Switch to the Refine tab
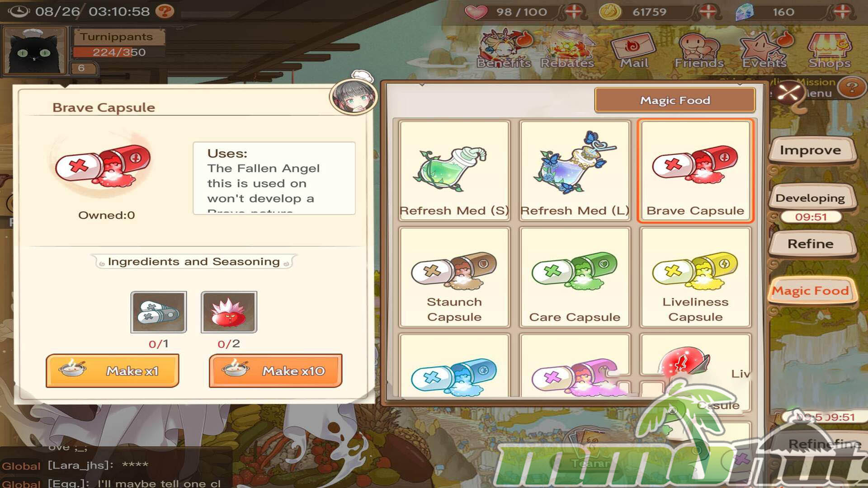This screenshot has width=868, height=488. tap(811, 244)
